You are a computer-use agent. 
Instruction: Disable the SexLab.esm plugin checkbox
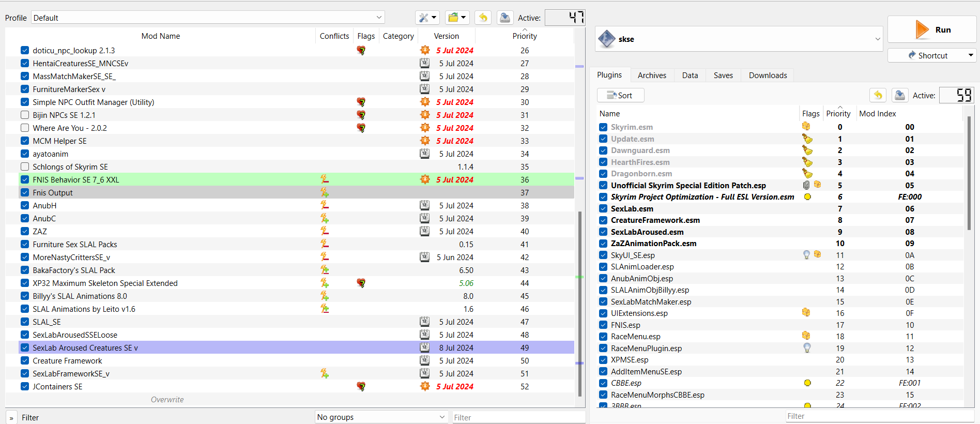[x=603, y=208]
